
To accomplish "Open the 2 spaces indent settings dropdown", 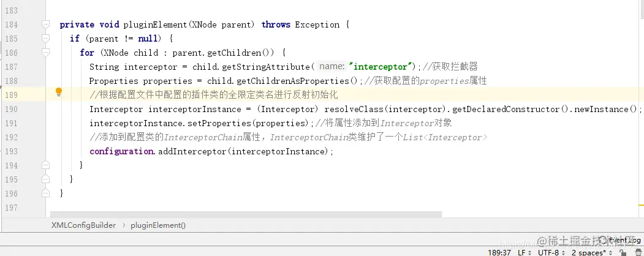I will 593,252.
